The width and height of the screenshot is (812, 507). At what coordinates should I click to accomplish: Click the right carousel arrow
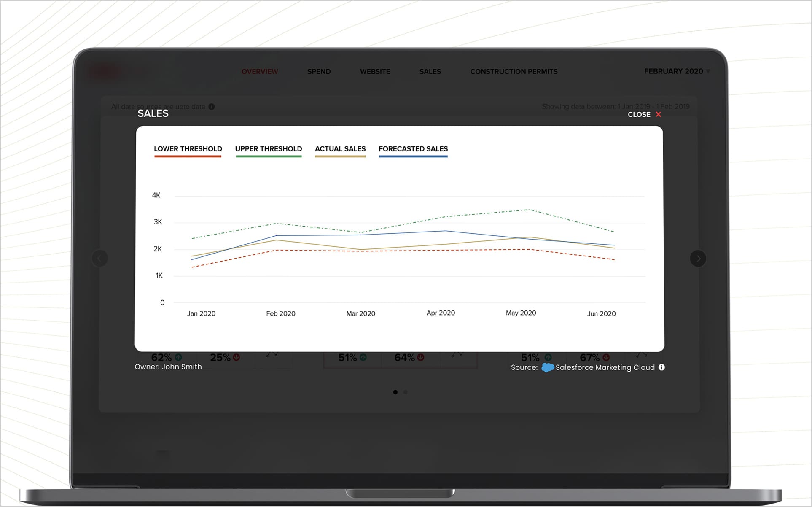(x=699, y=258)
